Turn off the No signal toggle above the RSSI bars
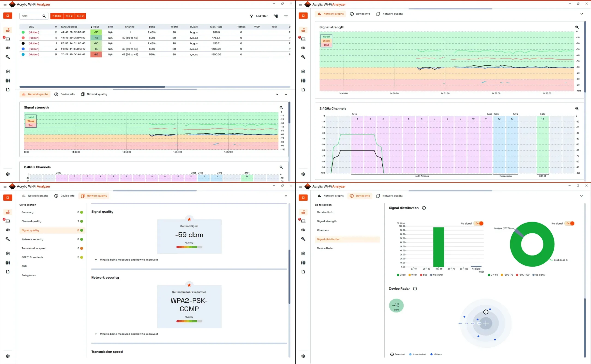 click(479, 223)
